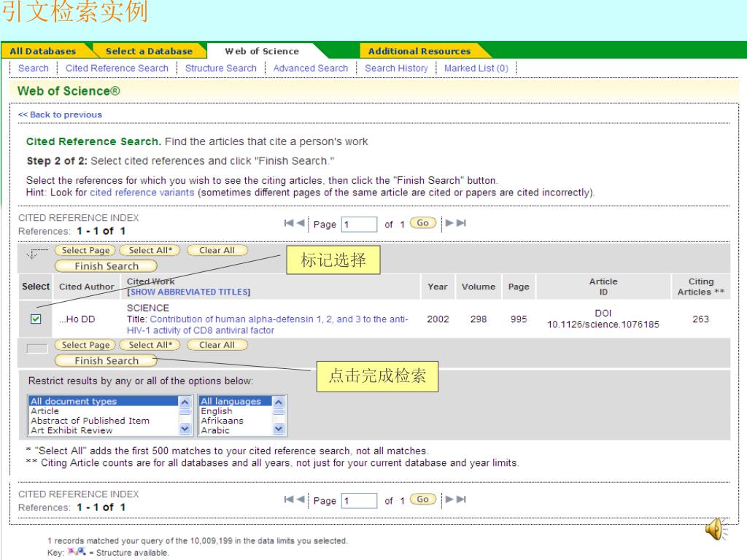This screenshot has height=560, width=747.
Task: Jump to last page in bottom pagination
Action: click(461, 499)
